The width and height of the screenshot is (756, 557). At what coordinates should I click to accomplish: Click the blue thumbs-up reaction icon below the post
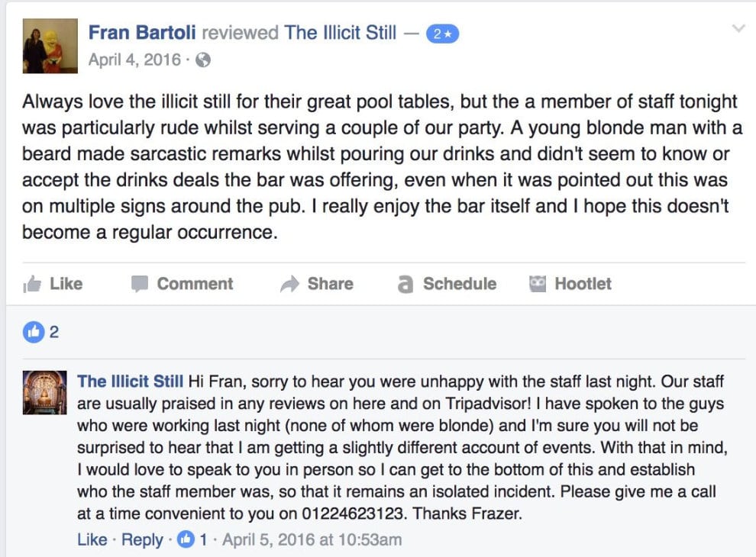coord(34,332)
